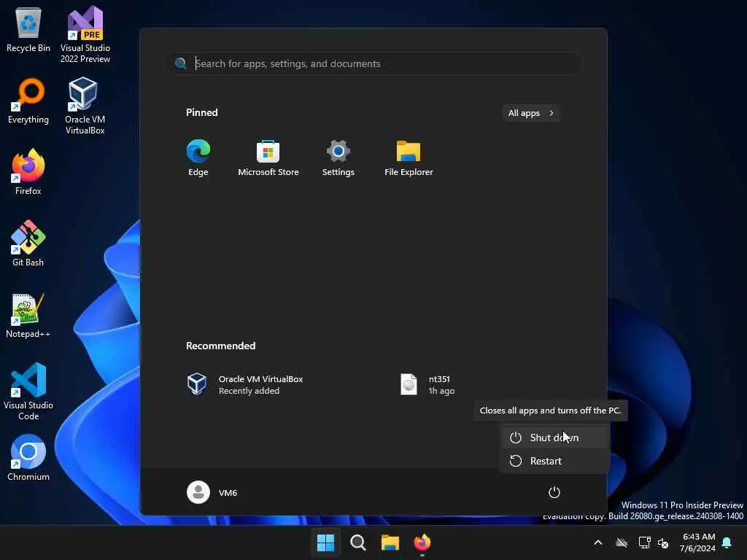Click the Pinned section heading

point(201,112)
